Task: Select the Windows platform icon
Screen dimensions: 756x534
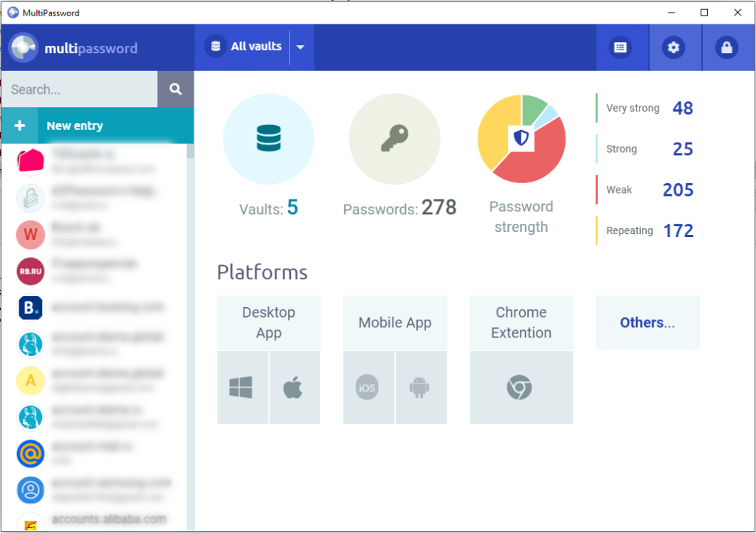Action: tap(242, 387)
